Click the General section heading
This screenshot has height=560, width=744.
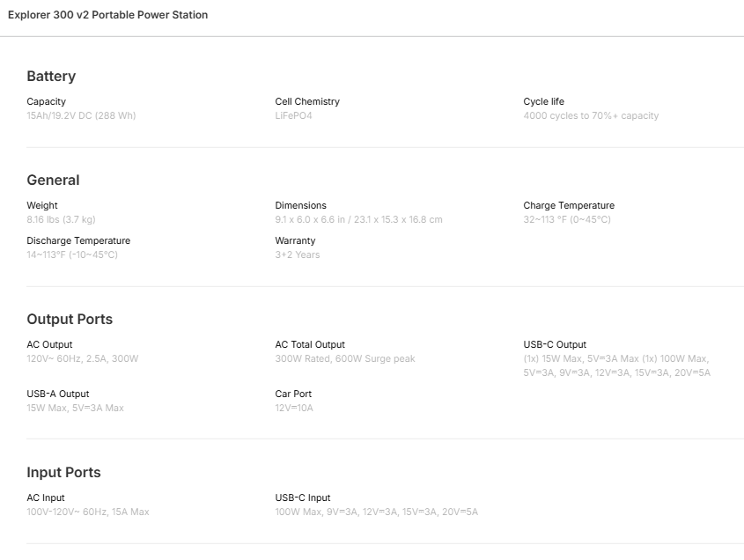coord(53,181)
